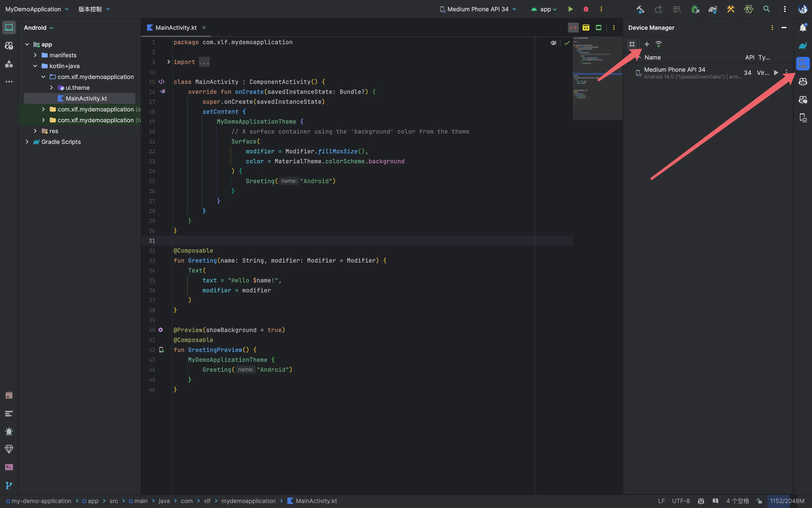This screenshot has height=508, width=812.
Task: Expand the ui.theme package
Action: tap(51, 88)
